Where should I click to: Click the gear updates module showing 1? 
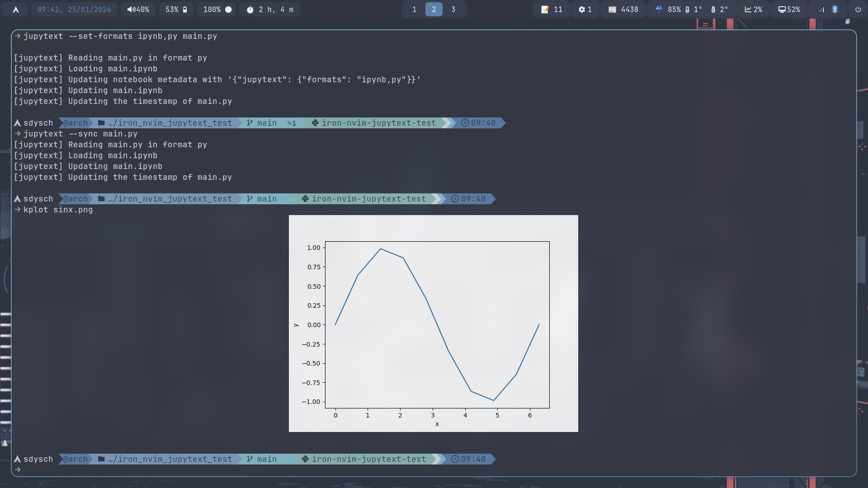(x=585, y=9)
